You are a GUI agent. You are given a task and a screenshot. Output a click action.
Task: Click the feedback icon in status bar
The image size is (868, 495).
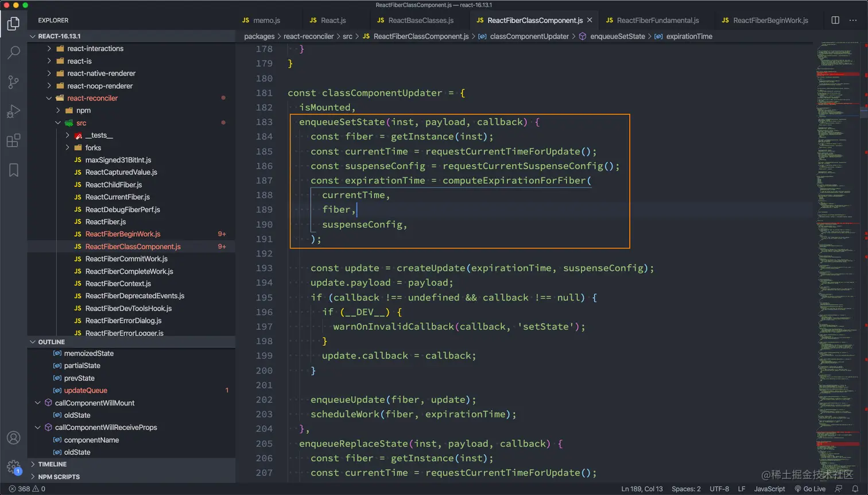(x=839, y=489)
